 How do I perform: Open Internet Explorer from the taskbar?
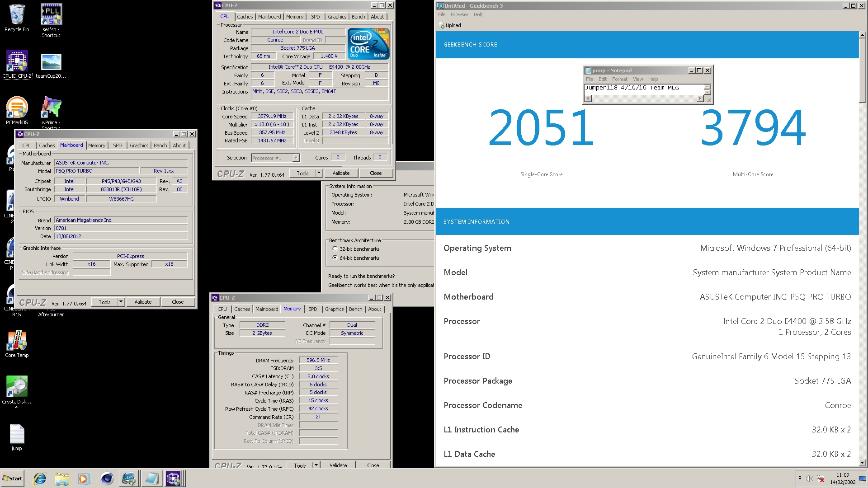pyautogui.click(x=40, y=479)
